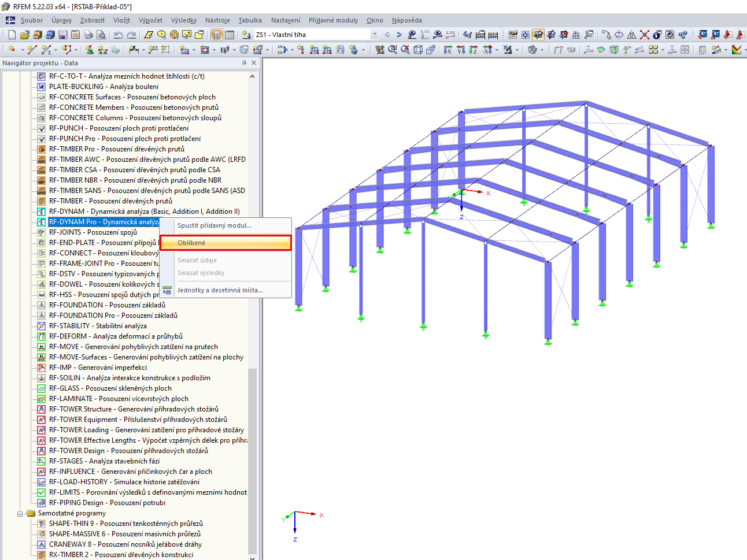Choose Jednotky a desetinná místa... entry
747x560 pixels.
(225, 290)
